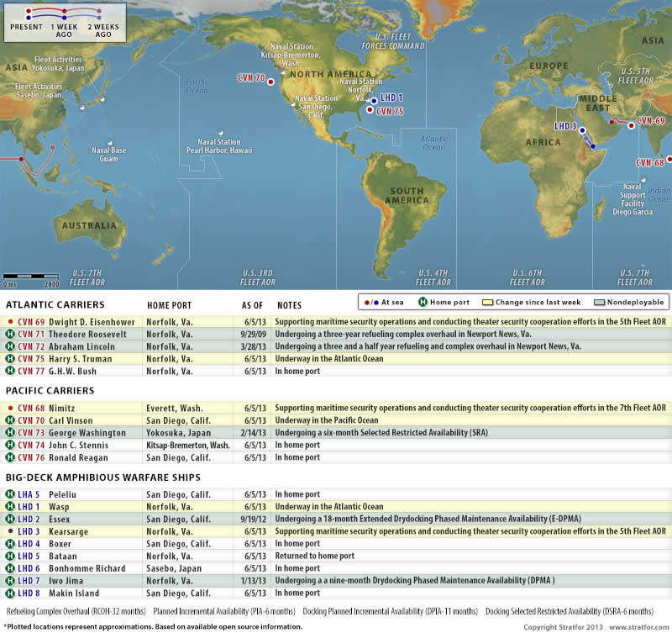Click the CVN 70 ship marker on the map
The image size is (672, 633).
click(271, 78)
